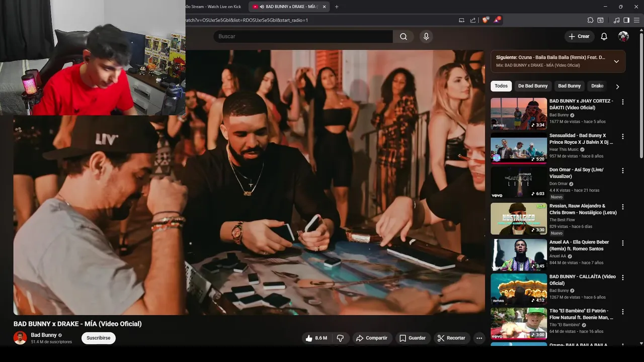
Task: Toggle the browser sidebar panel icon
Action: pyautogui.click(x=626, y=20)
